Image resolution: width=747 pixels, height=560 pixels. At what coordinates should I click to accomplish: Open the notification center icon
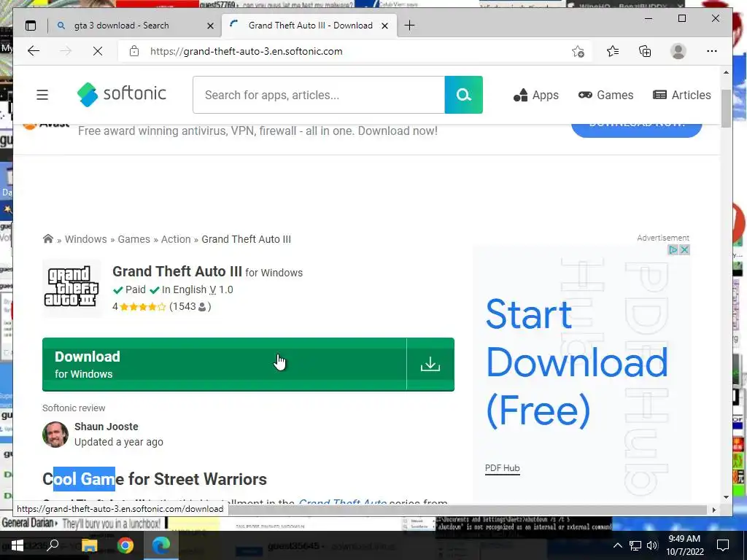pyautogui.click(x=723, y=545)
